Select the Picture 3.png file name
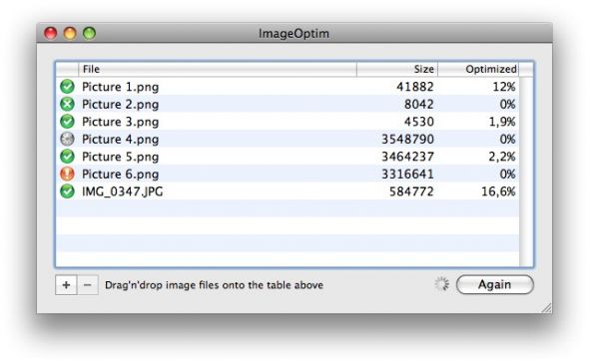This screenshot has width=589, height=364. (x=120, y=122)
